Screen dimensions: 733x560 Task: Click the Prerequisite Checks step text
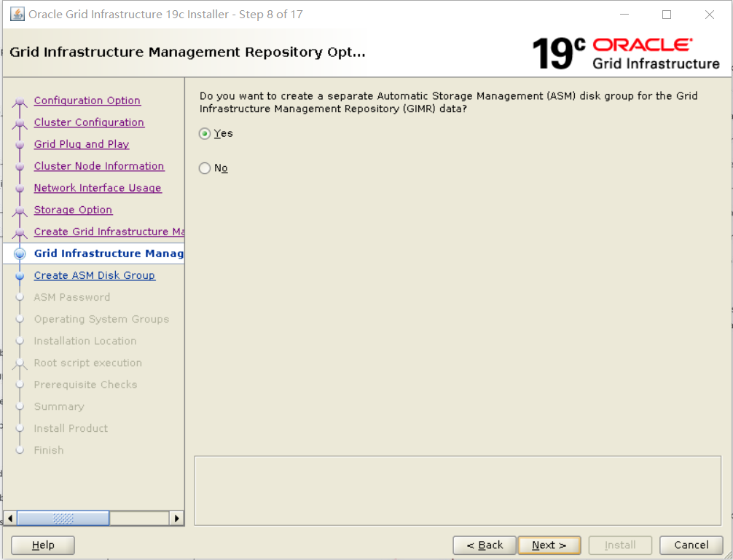tap(85, 384)
